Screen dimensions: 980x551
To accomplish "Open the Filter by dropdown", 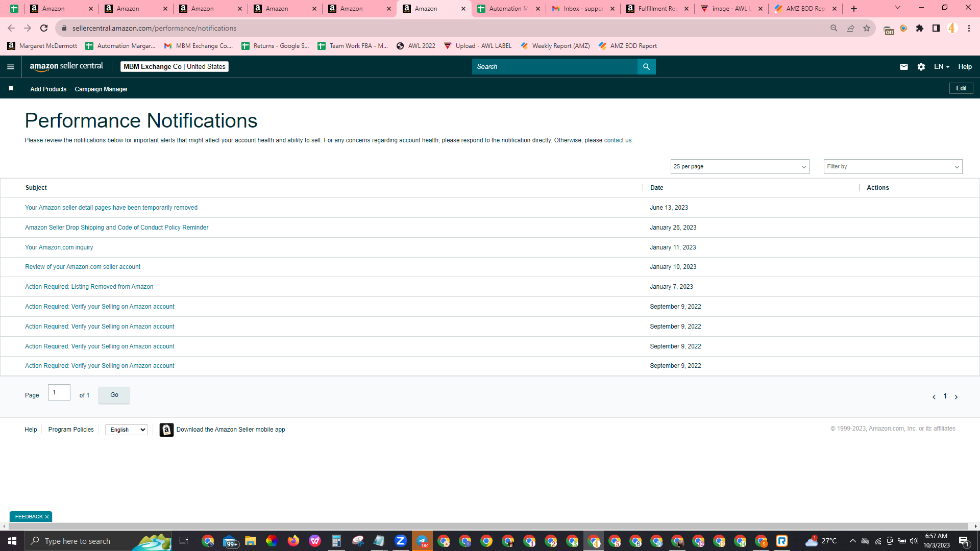I will 893,167.
